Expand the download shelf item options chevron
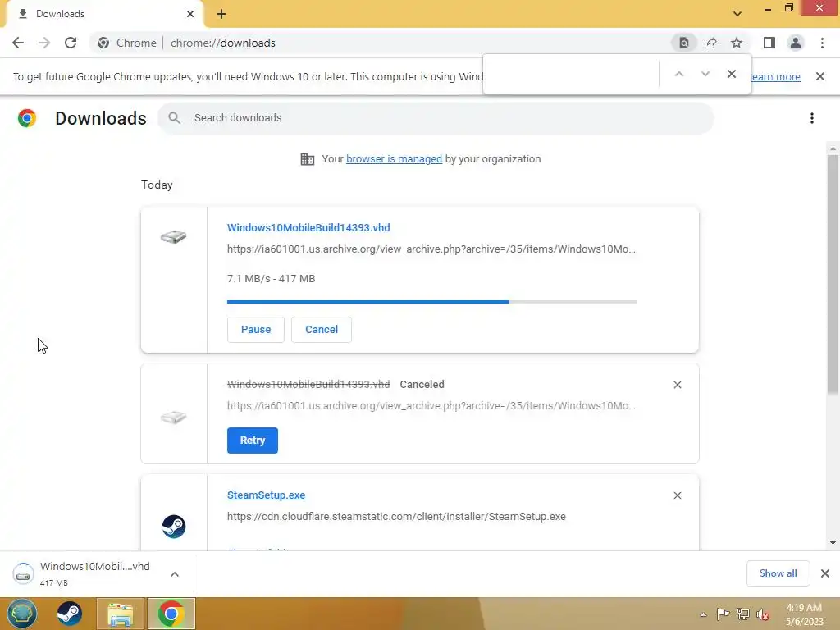Screen dimensions: 840x630 [175, 573]
